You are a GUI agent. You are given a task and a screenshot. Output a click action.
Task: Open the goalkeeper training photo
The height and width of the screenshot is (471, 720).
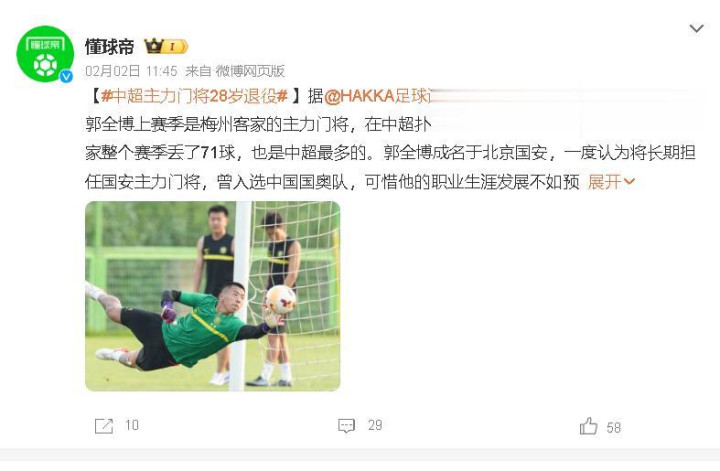pos(213,296)
